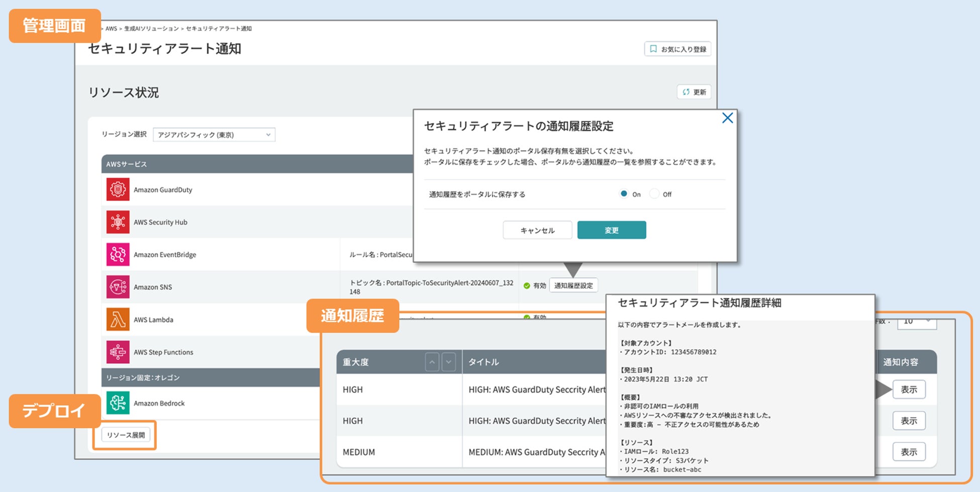The image size is (980, 492).
Task: Click the Amazon SNS service icon
Action: pos(118,287)
